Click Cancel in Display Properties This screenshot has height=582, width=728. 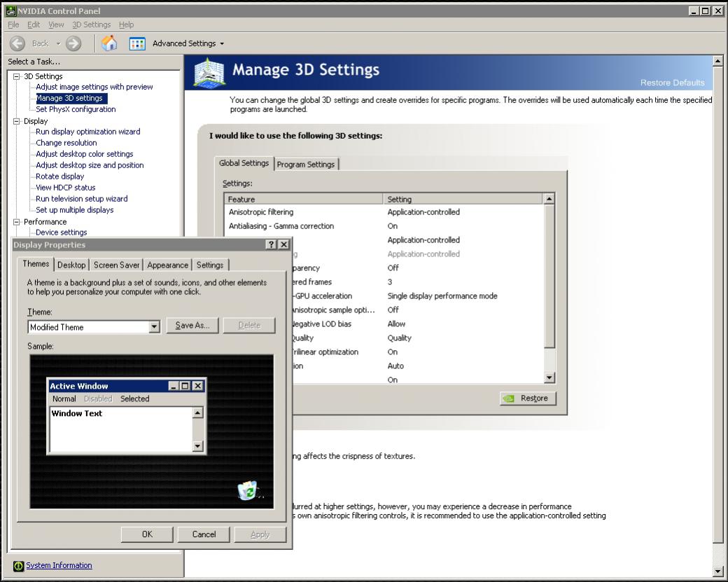point(204,534)
